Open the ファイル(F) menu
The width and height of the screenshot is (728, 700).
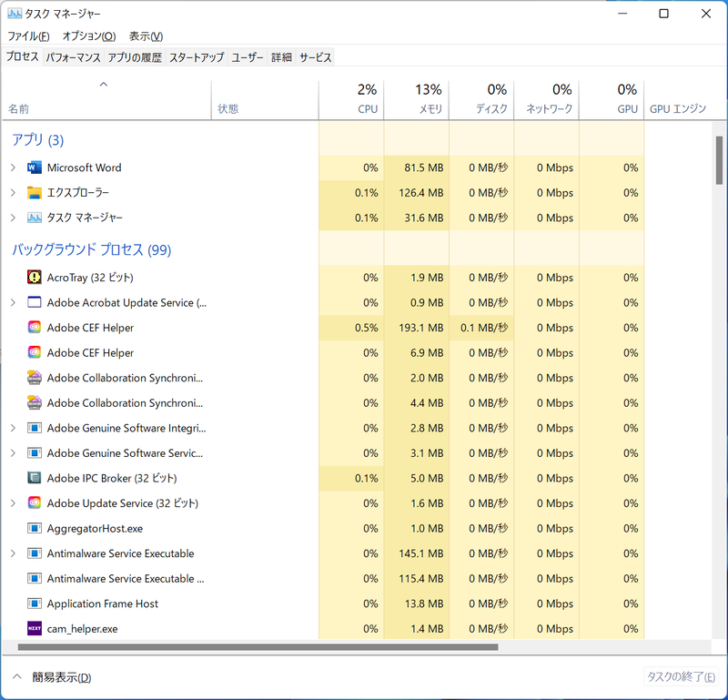pos(28,36)
